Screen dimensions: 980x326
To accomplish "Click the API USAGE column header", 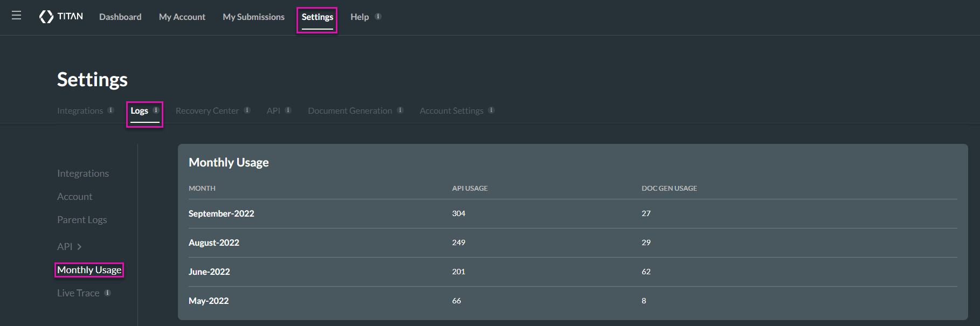I will point(470,188).
